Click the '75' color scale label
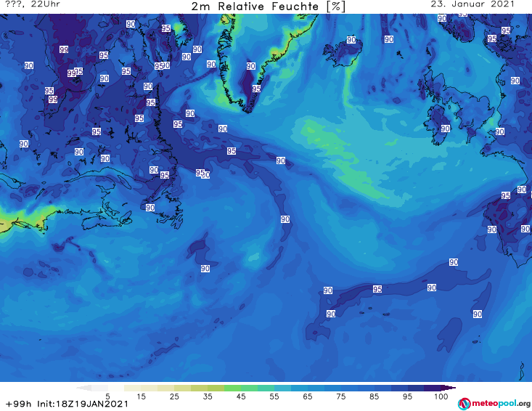This screenshot has height=411, width=532. [x=340, y=396]
